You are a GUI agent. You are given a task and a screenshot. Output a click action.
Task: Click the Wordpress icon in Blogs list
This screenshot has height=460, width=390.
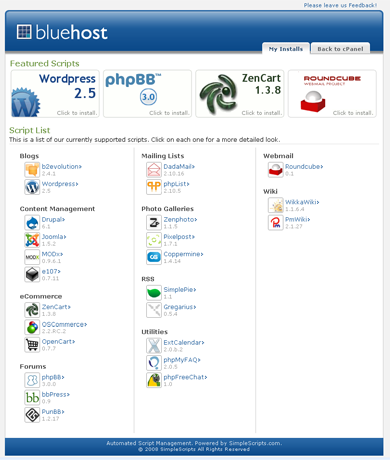32,187
